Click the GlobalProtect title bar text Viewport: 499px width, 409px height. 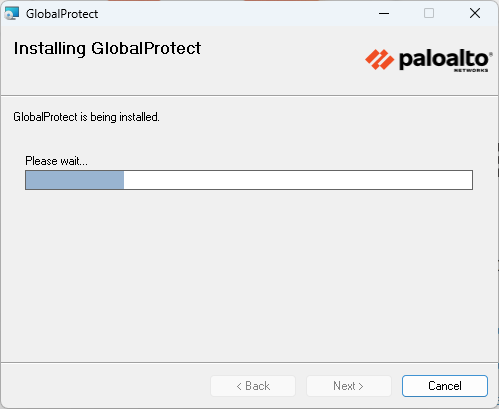coord(62,14)
